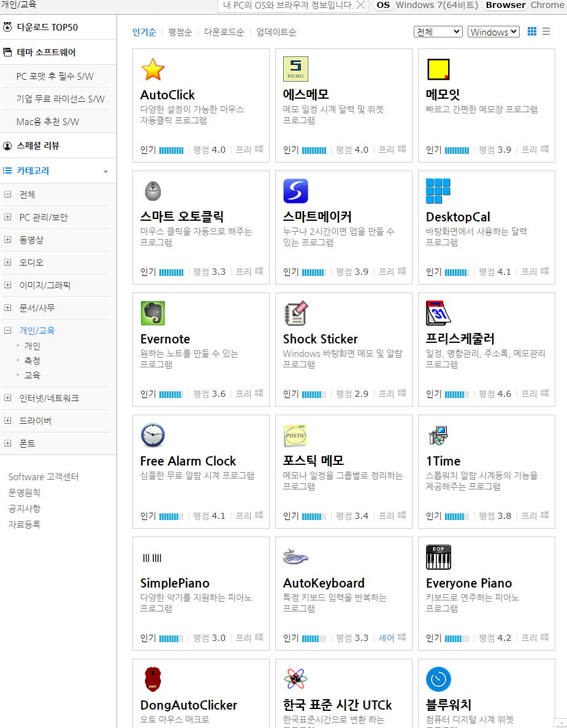Open the 메모잇 yellow note icon
Screen dimensions: 567x728
tap(438, 69)
